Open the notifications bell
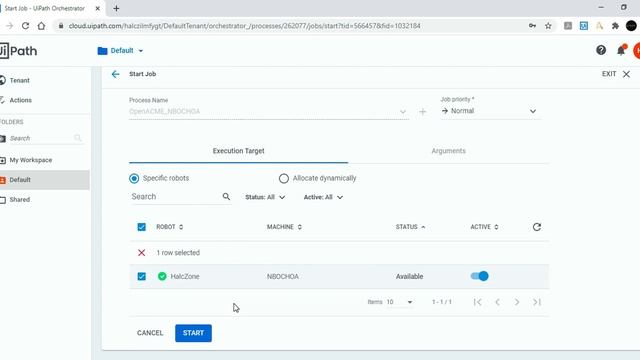The image size is (640, 360). 621,50
